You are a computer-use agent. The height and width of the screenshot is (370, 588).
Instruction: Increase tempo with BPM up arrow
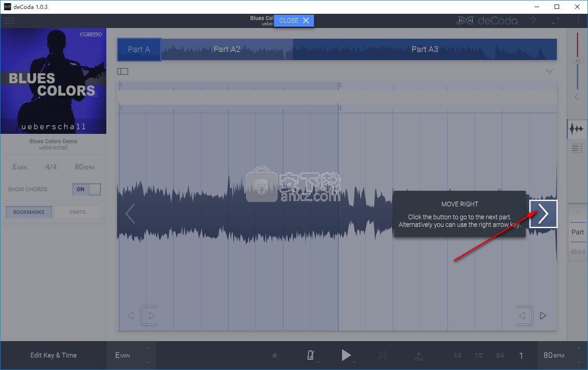pyautogui.click(x=579, y=348)
